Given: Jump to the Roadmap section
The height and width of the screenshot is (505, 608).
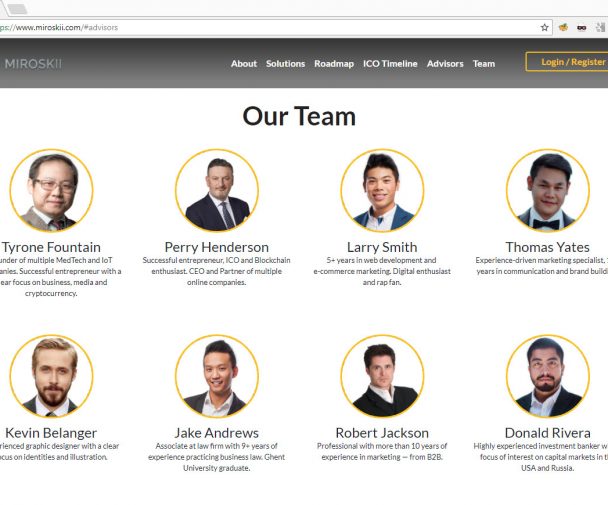Looking at the screenshot, I should click(x=334, y=64).
